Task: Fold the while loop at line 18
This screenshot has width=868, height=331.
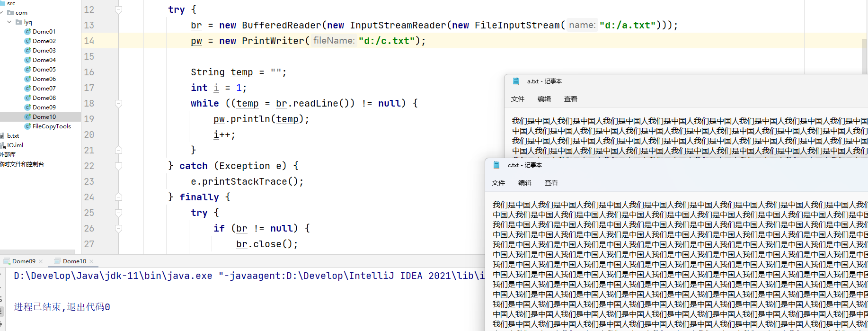Action: point(119,103)
